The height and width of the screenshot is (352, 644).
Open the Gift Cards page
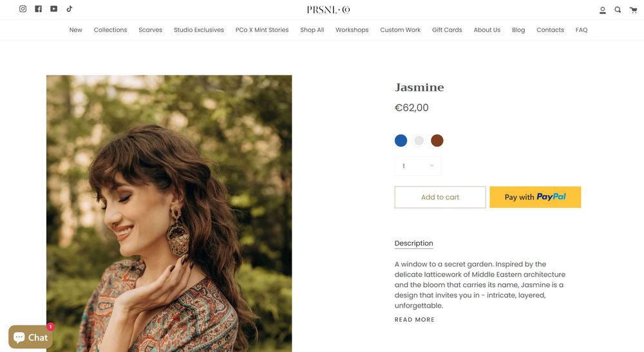[447, 30]
